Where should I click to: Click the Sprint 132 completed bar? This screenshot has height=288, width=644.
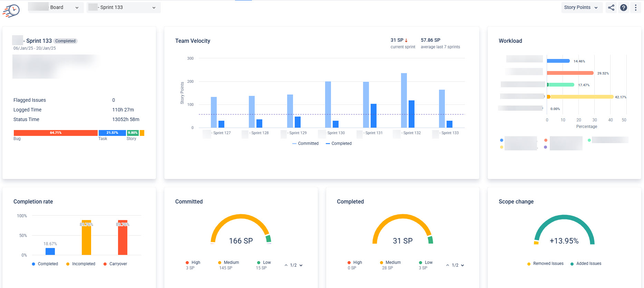[411, 114]
